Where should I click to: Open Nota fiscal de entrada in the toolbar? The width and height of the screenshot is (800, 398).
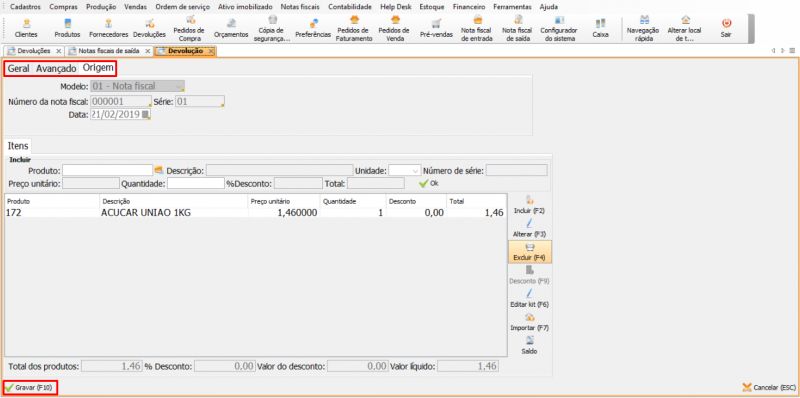pyautogui.click(x=477, y=29)
